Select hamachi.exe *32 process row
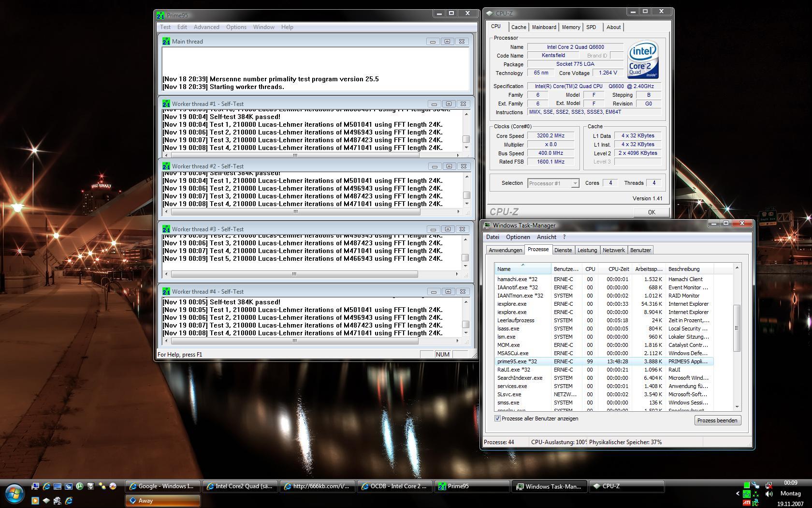The image size is (812, 508). [x=604, y=279]
